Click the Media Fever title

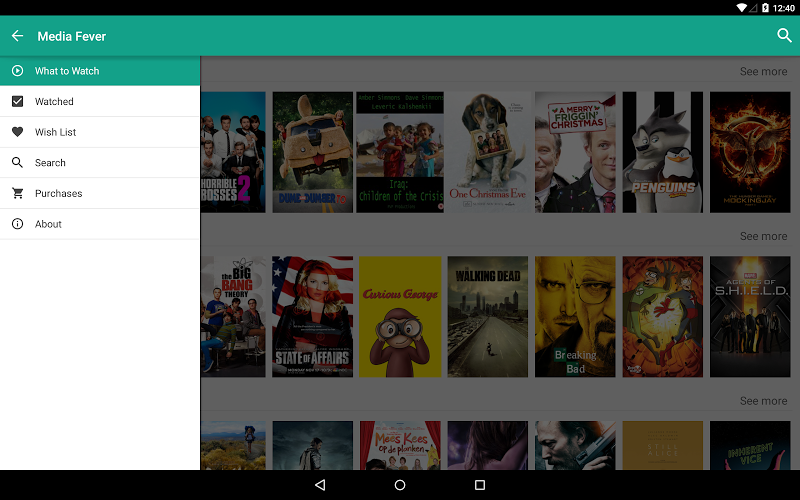71,36
